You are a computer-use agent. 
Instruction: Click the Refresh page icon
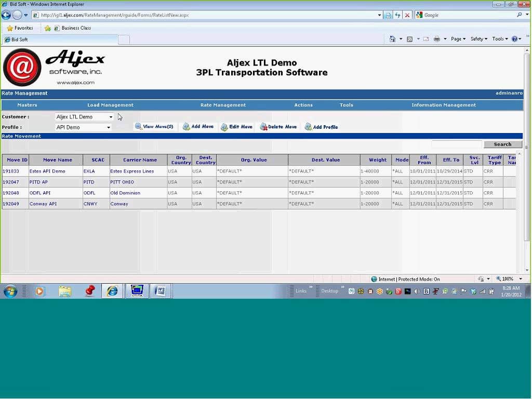coord(397,15)
